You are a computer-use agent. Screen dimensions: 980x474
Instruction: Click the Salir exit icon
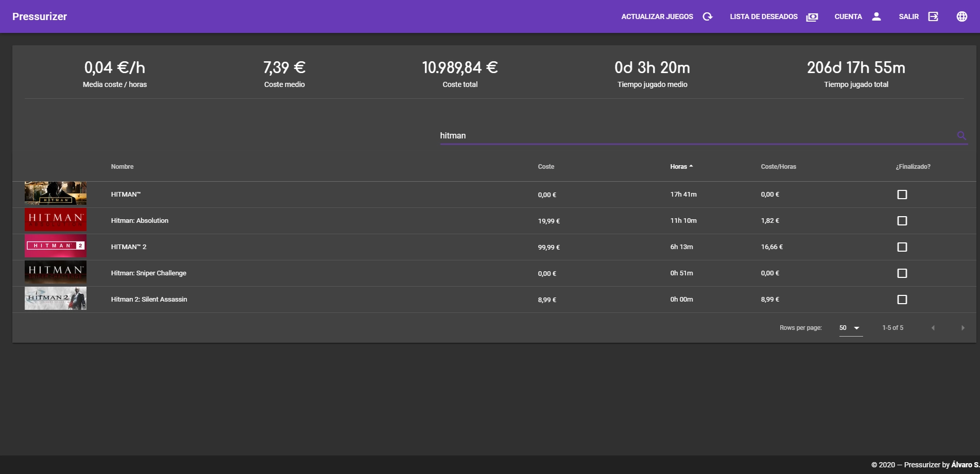tap(933, 16)
